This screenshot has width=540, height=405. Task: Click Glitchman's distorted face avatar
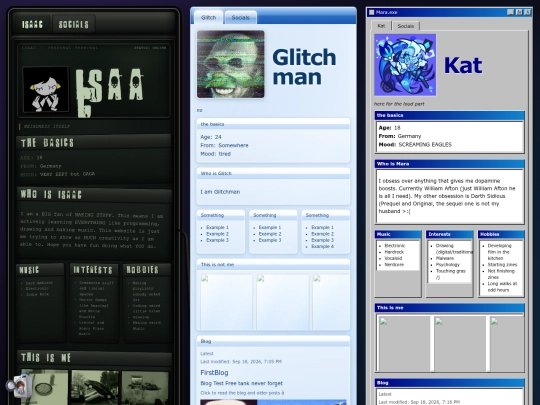[x=230, y=64]
